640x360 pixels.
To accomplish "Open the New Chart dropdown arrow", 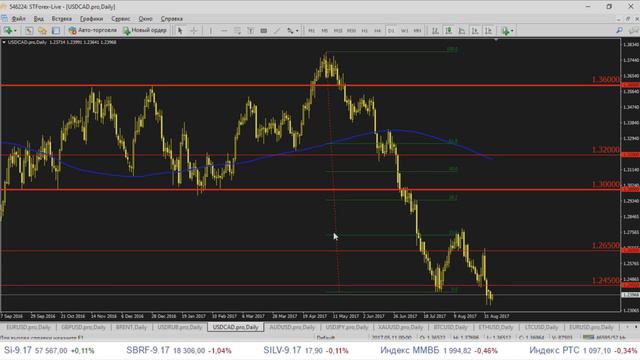I will 15,31.
